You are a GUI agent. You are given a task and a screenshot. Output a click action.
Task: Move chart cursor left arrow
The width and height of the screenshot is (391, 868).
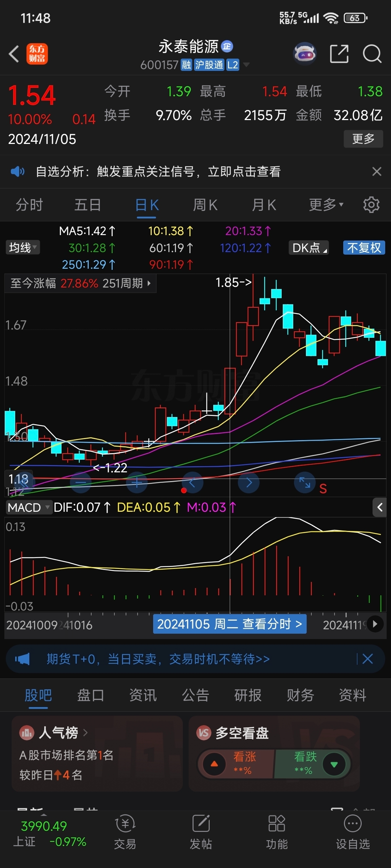(x=192, y=482)
